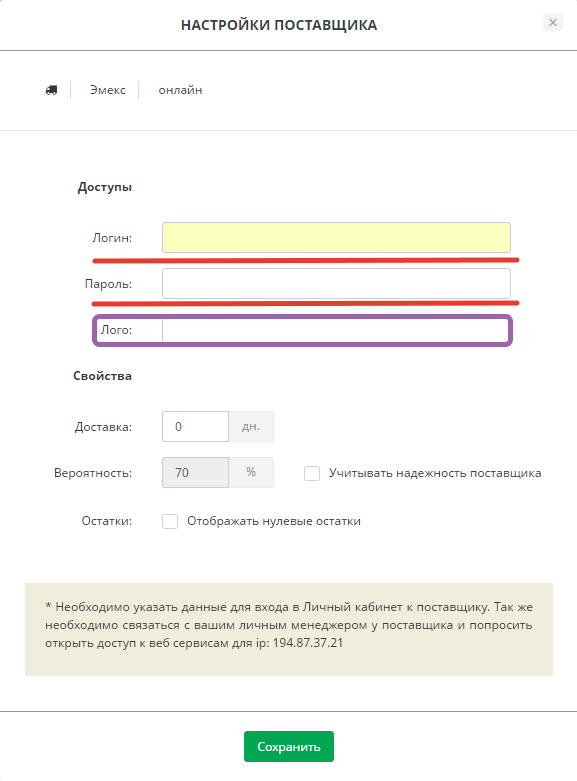
Task: Click the Вероятность percentage field
Action: coord(195,472)
